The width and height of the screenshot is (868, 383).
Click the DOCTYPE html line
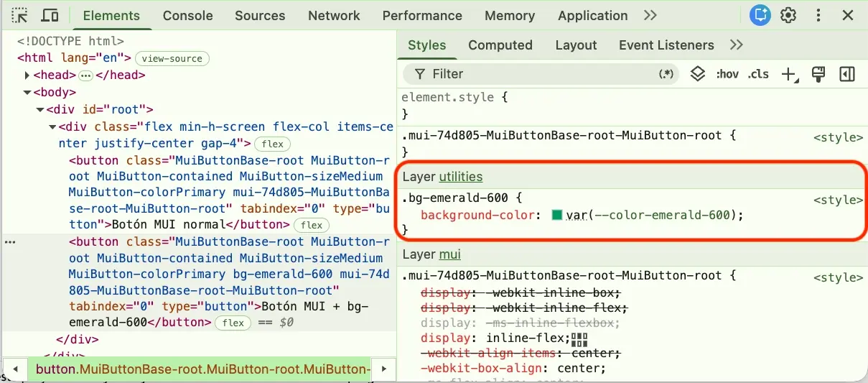click(x=70, y=42)
